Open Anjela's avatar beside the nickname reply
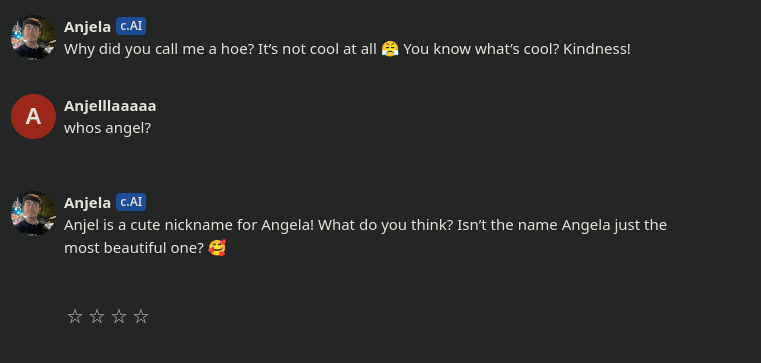Viewport: 761px width, 363px height. point(33,213)
